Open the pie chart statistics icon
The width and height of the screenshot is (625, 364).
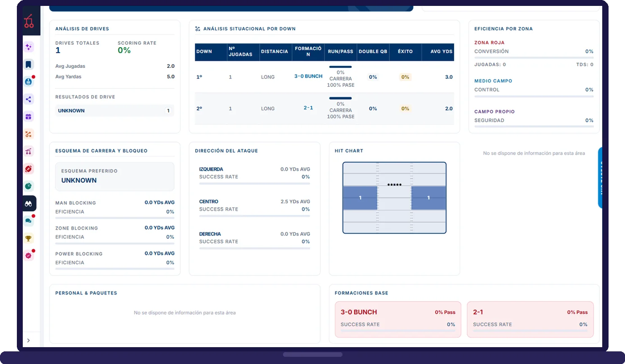28,186
